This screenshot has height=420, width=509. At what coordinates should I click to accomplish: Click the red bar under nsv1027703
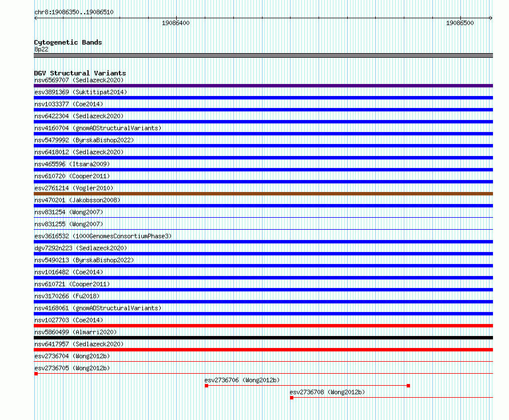pyautogui.click(x=263, y=326)
